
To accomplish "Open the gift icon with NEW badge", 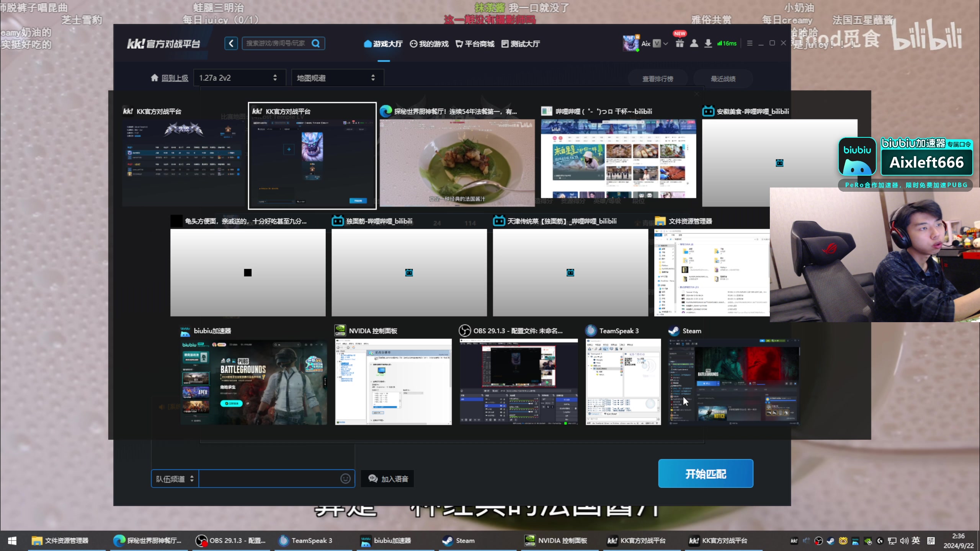I will click(679, 43).
